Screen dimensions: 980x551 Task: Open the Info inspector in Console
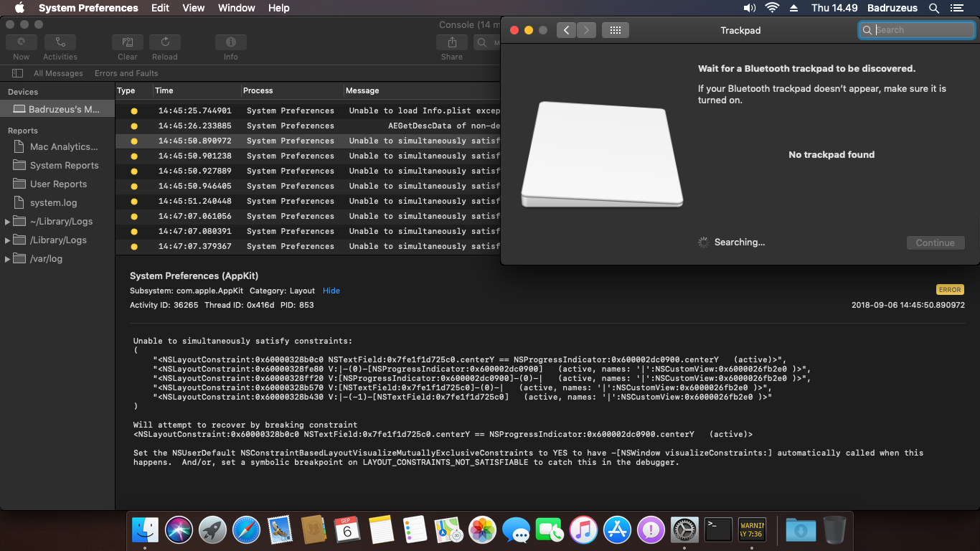click(x=231, y=42)
